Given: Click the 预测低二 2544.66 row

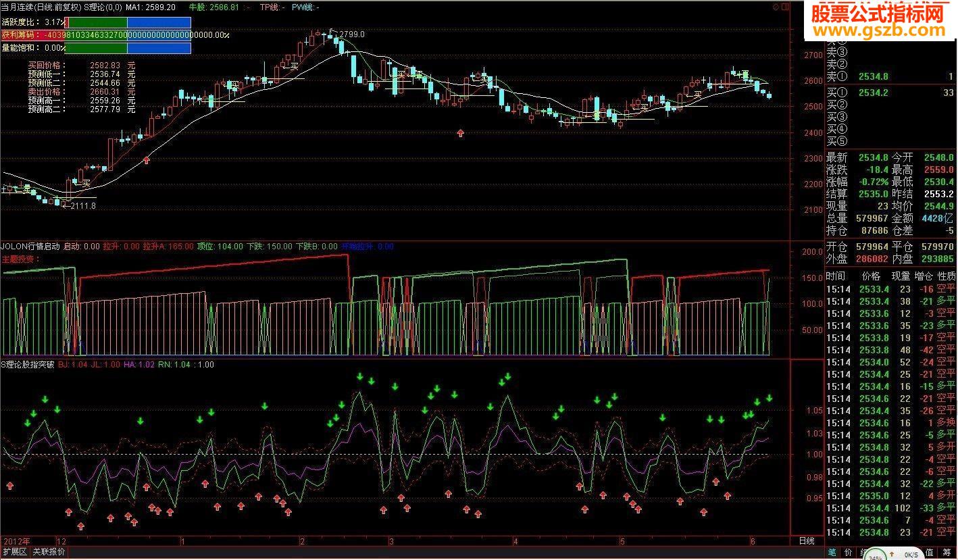Looking at the screenshot, I should click(x=81, y=83).
